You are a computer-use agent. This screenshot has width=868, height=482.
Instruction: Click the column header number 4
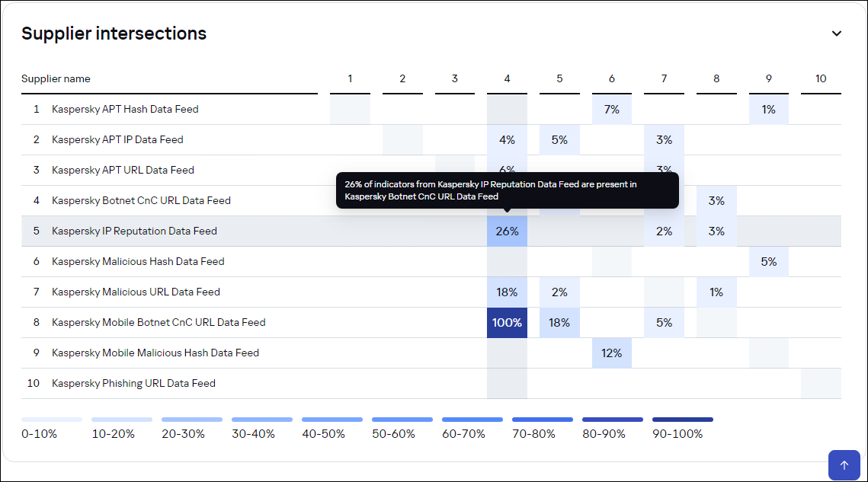(507, 78)
